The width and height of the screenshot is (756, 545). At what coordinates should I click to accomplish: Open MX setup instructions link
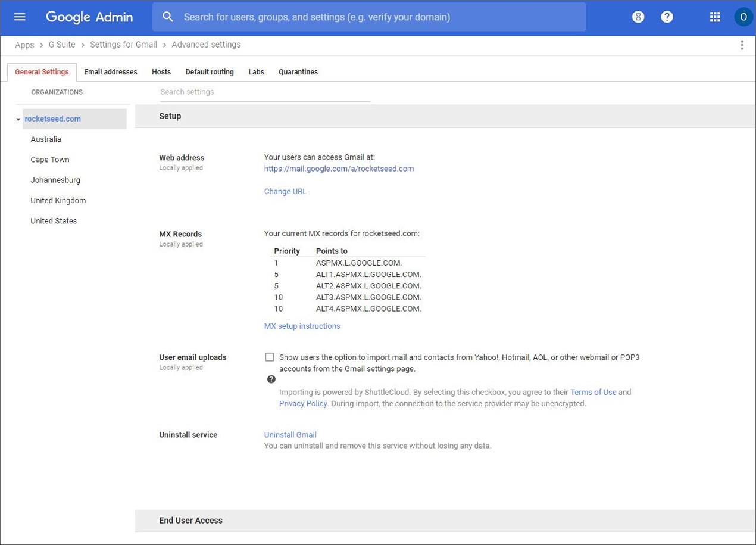click(x=302, y=326)
